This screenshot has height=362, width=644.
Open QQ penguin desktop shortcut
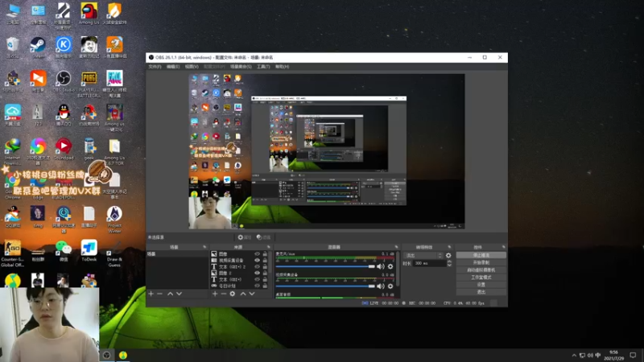64,115
